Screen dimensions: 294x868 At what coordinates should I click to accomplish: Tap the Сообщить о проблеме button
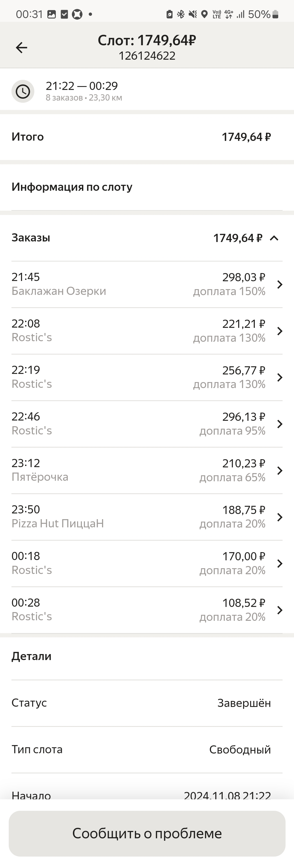point(147,833)
